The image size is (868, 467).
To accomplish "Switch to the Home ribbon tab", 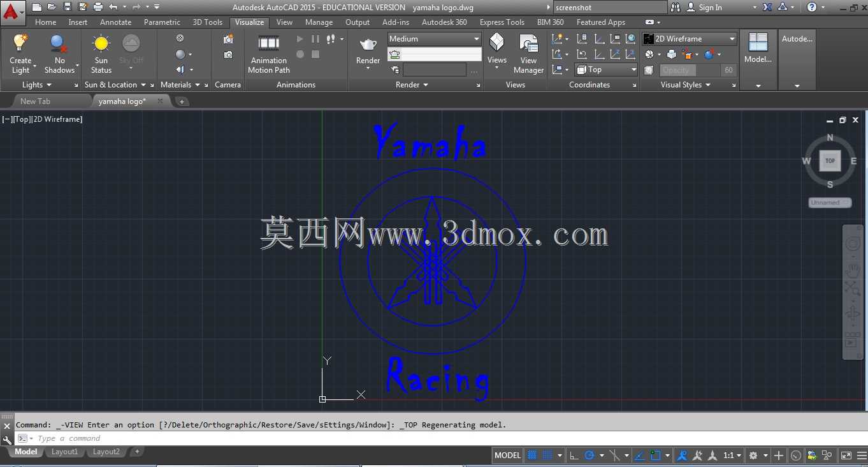I will pyautogui.click(x=46, y=22).
